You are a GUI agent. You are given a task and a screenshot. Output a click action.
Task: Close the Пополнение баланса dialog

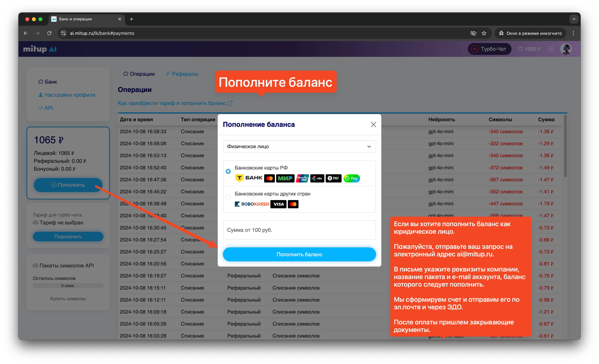pos(373,125)
